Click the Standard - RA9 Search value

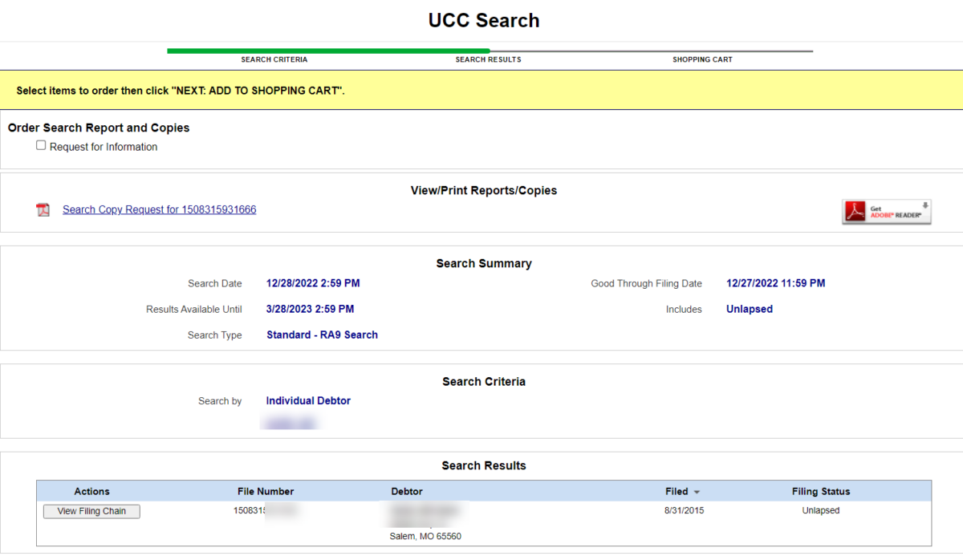pyautogui.click(x=322, y=335)
